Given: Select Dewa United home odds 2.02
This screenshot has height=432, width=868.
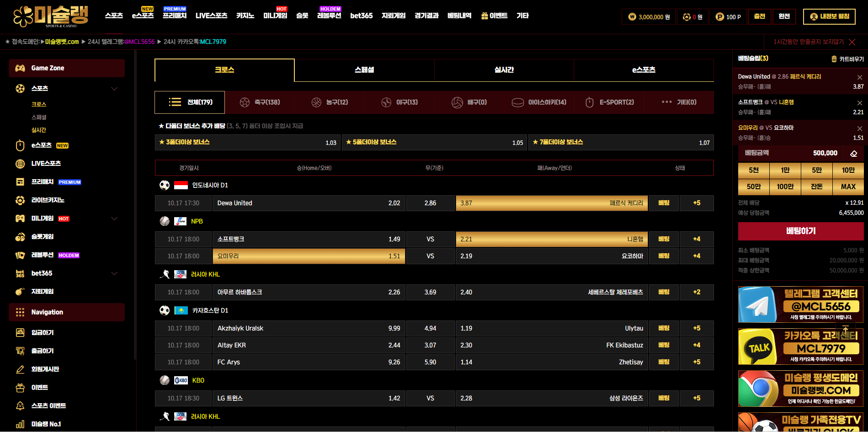Looking at the screenshot, I should point(309,203).
